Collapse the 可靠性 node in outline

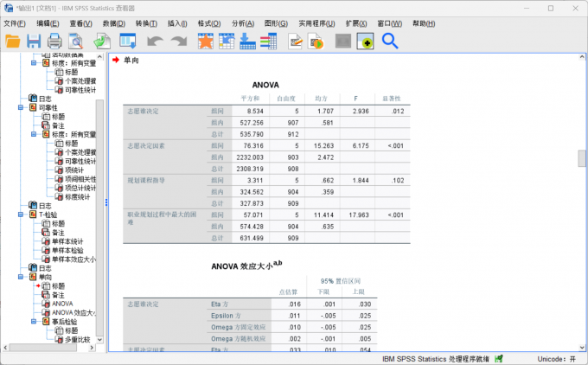coord(21,107)
